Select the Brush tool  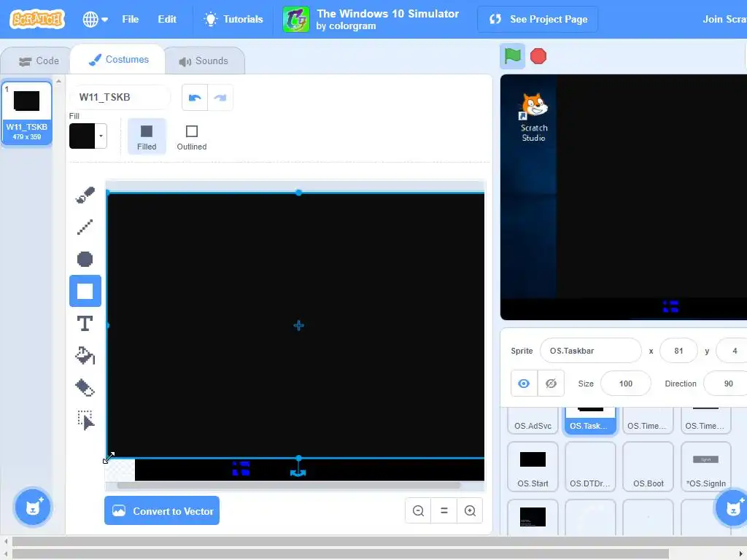click(x=85, y=195)
